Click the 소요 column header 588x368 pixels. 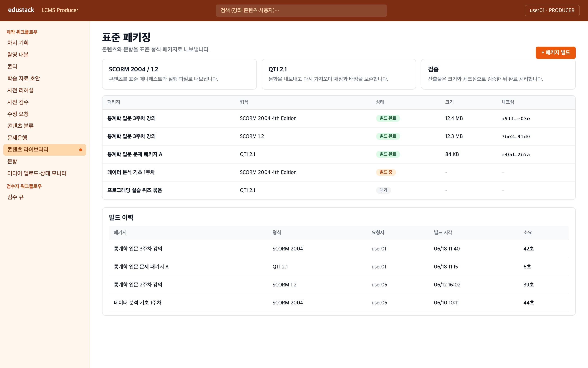(528, 233)
